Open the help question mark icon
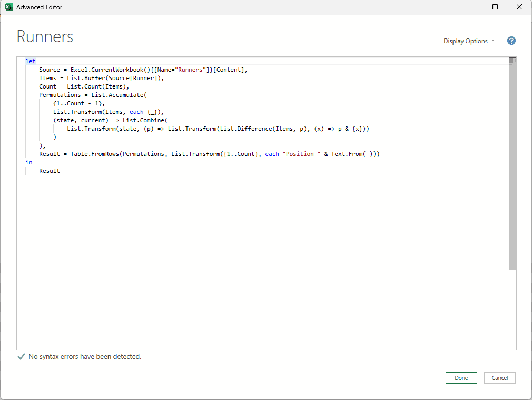The image size is (532, 400). pyautogui.click(x=511, y=41)
